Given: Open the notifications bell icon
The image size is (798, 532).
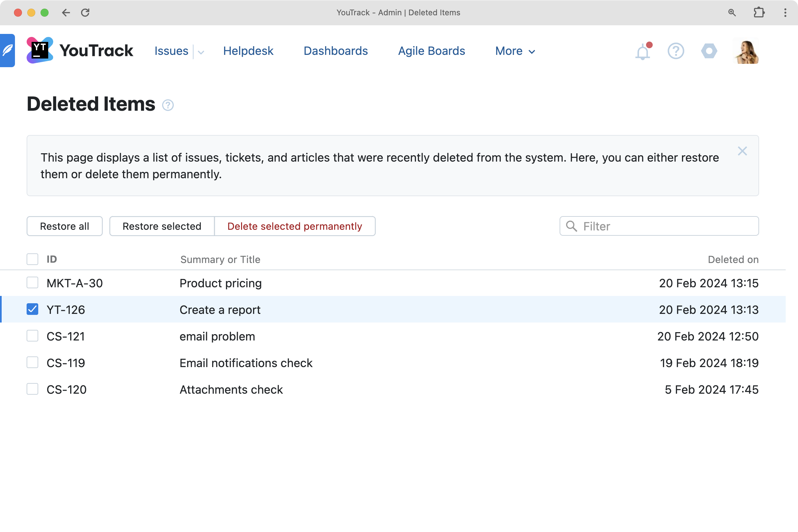Looking at the screenshot, I should 642,52.
